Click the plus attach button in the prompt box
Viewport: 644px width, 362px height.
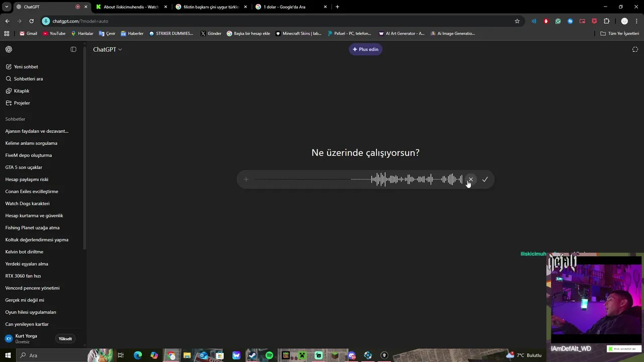coord(246,179)
